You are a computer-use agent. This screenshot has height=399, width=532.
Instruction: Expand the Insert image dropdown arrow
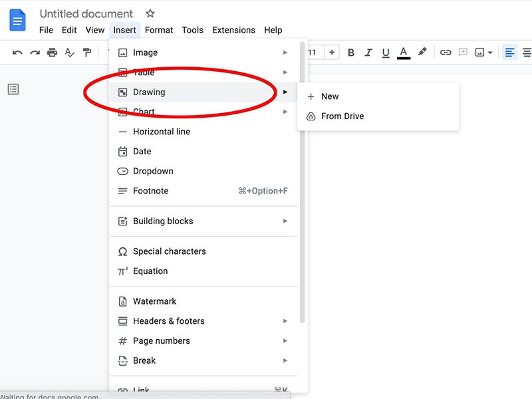(x=489, y=53)
